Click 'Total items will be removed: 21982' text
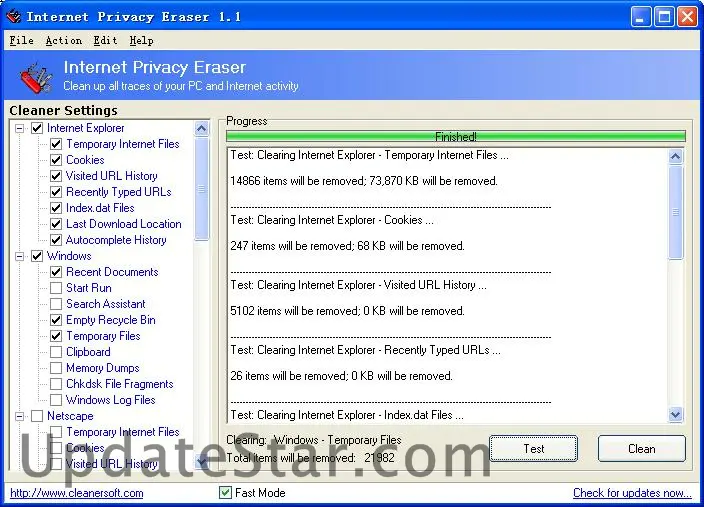This screenshot has width=704, height=507. coord(310,458)
